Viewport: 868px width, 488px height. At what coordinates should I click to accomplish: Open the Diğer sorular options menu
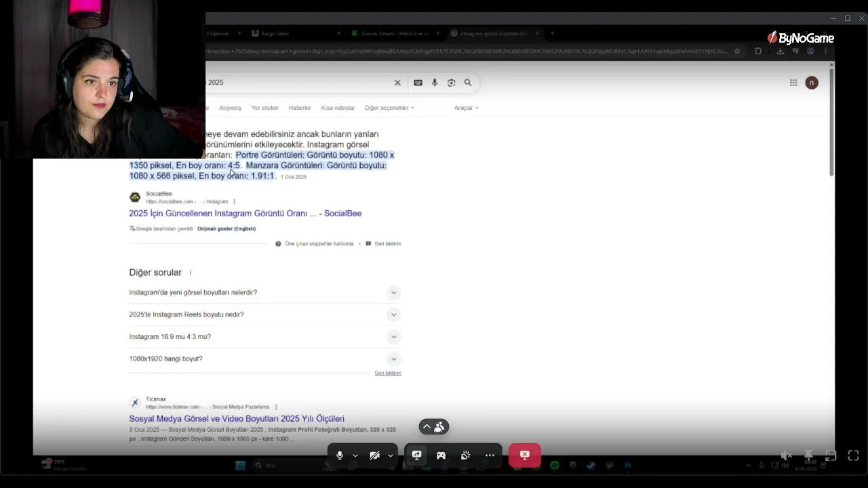click(191, 272)
